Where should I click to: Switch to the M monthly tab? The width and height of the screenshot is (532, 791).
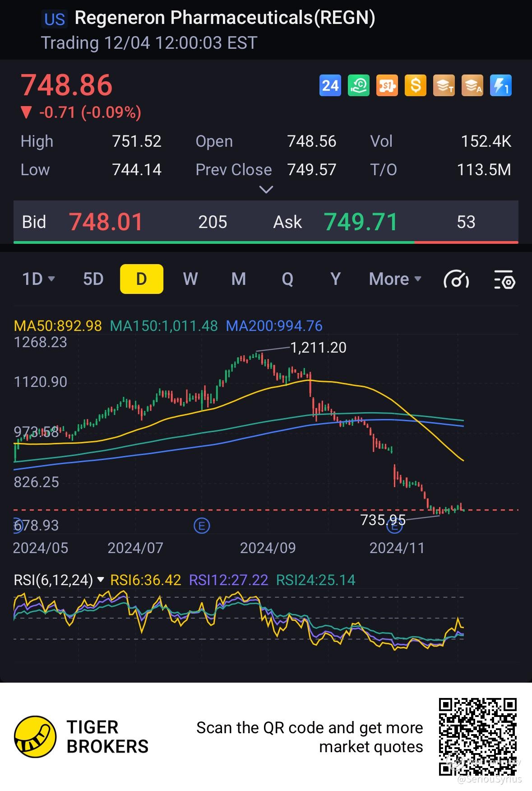coord(239,279)
